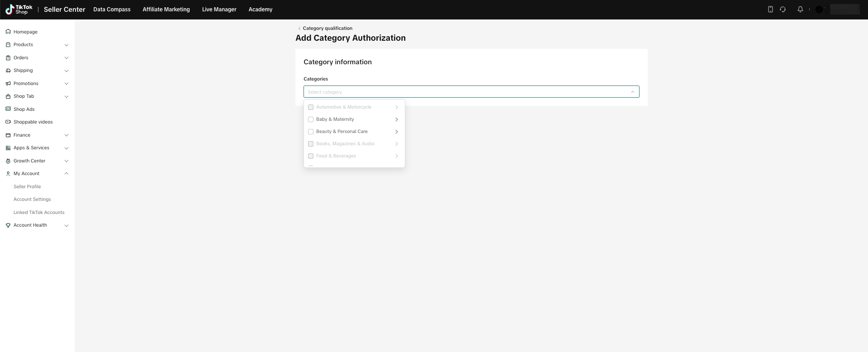Check the Baby & Maternity checkbox
The height and width of the screenshot is (352, 868).
tap(311, 119)
